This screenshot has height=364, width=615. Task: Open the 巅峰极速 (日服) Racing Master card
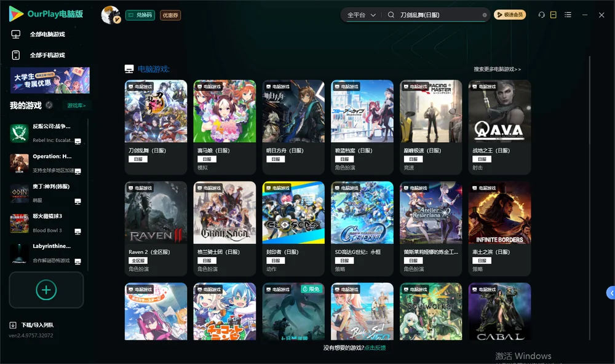tap(430, 127)
